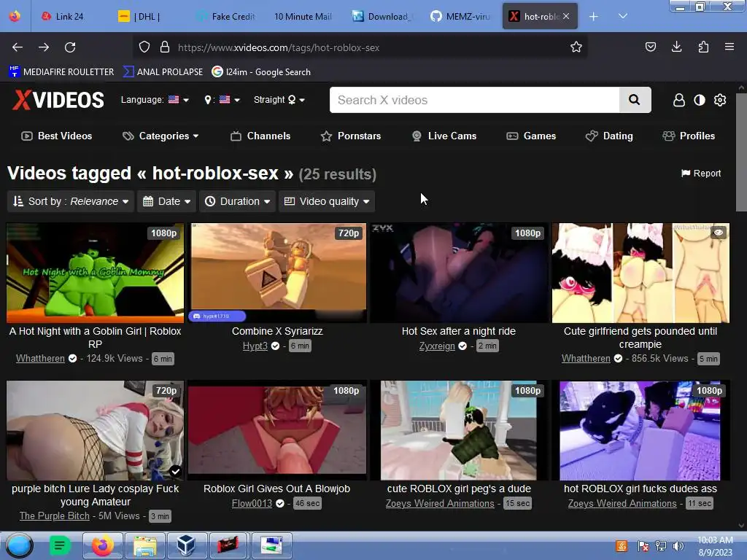
Task: Open the account user icon
Action: [679, 100]
